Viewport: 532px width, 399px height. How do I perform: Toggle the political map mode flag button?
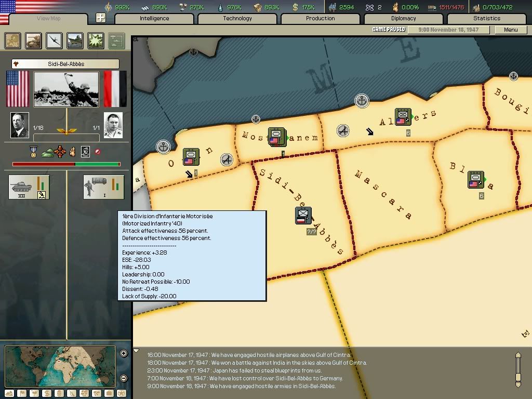(22, 393)
